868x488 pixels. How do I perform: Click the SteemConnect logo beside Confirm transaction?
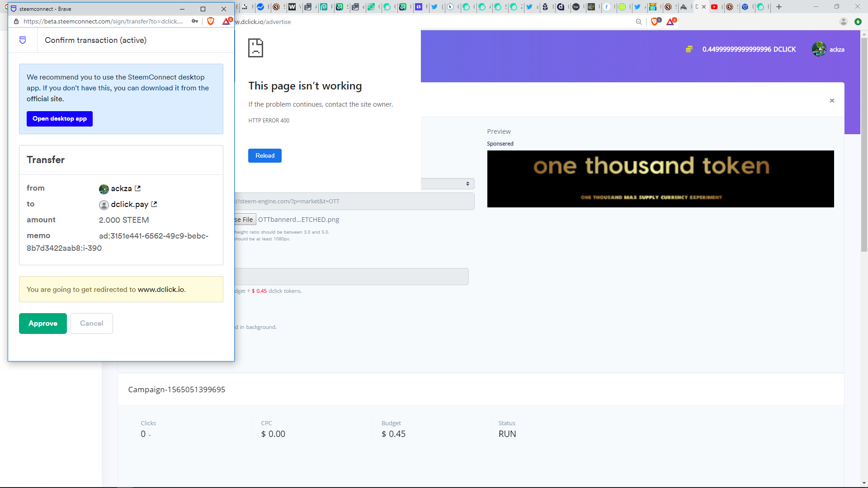pyautogui.click(x=23, y=40)
